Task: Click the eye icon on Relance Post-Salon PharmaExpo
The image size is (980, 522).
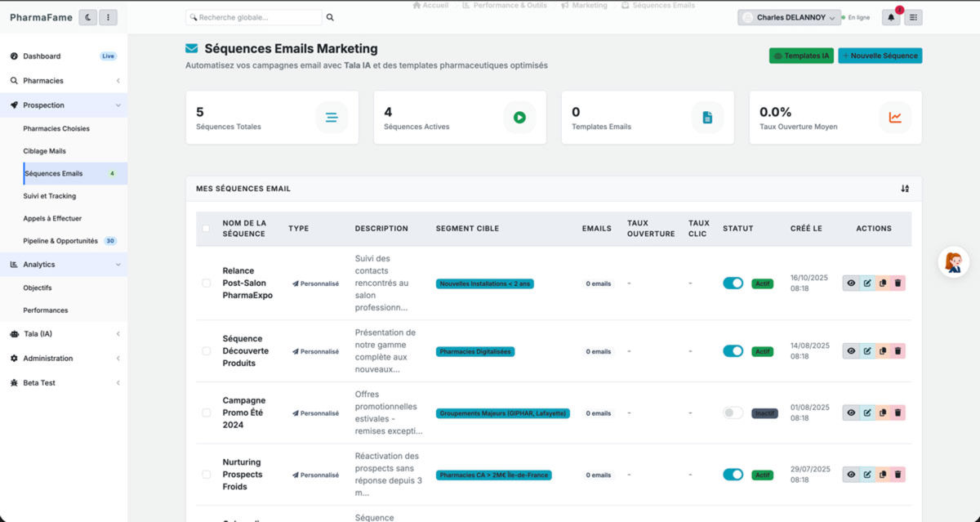Action: (849, 283)
